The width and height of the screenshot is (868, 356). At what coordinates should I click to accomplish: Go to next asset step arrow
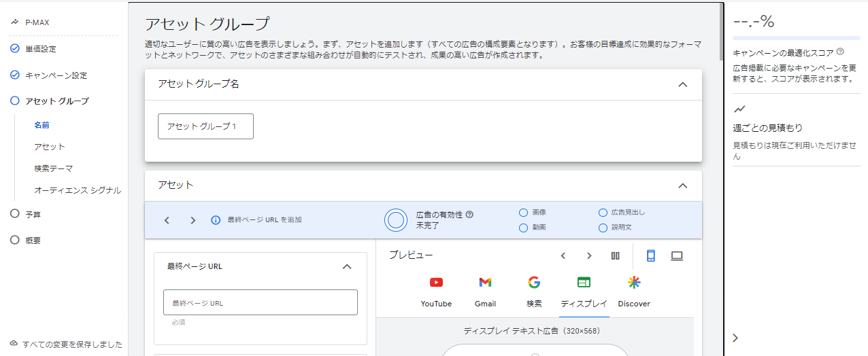(x=193, y=220)
